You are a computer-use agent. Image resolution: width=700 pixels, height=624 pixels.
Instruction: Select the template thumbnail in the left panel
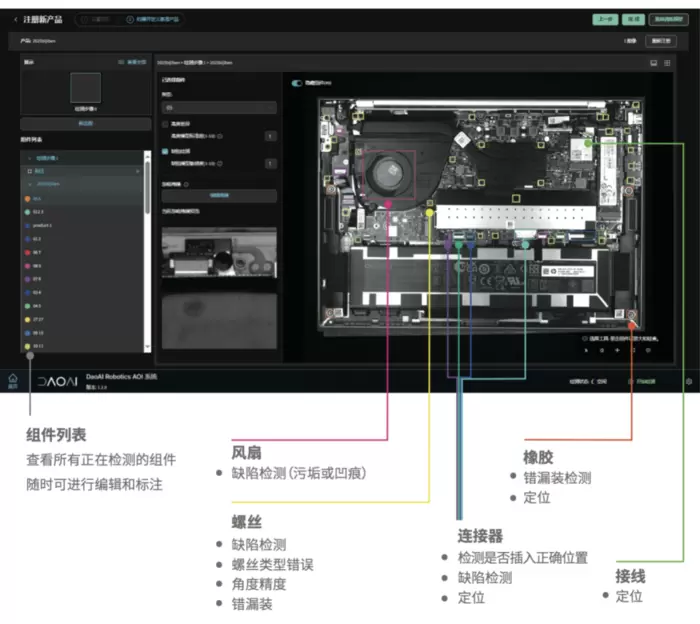(85, 87)
